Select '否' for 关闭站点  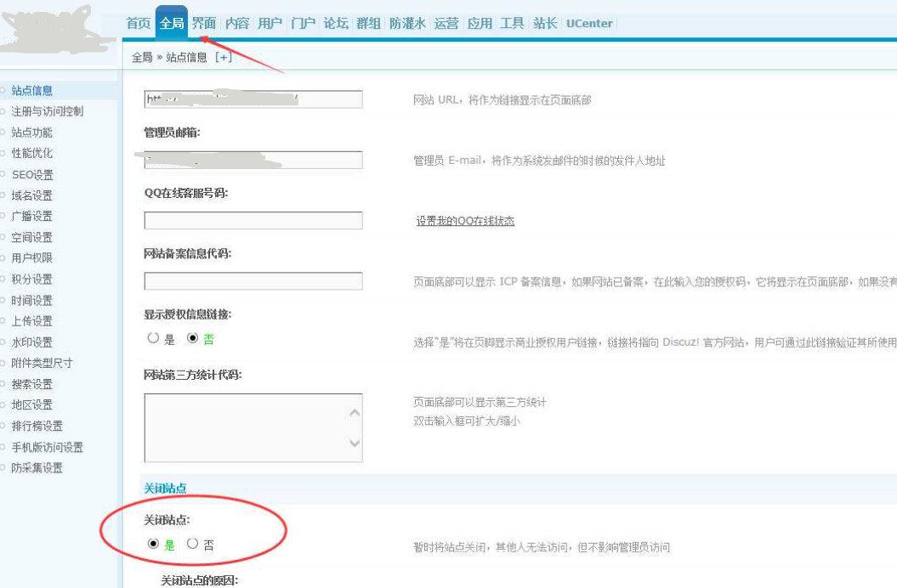(193, 544)
